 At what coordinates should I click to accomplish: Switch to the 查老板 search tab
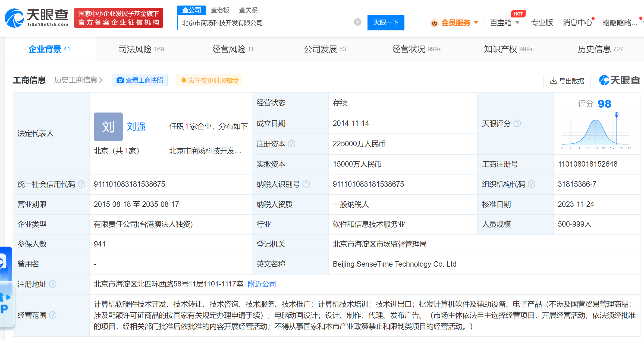pyautogui.click(x=220, y=10)
